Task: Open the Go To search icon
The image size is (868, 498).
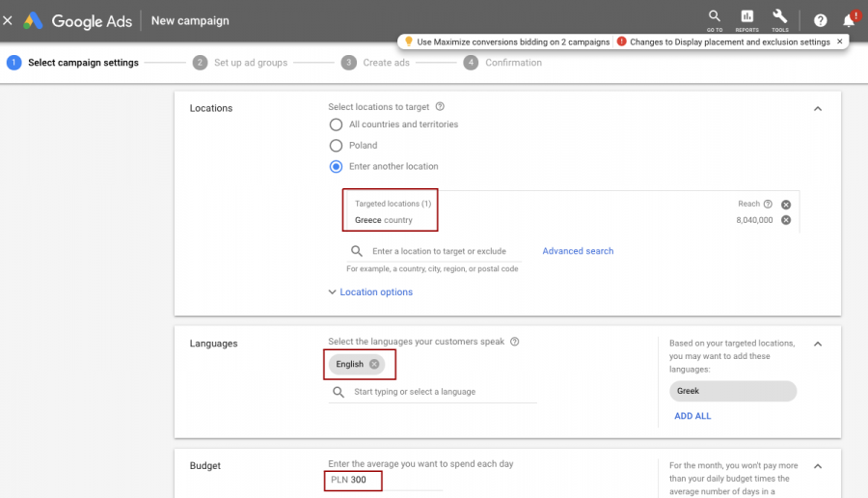Action: pyautogui.click(x=714, y=17)
